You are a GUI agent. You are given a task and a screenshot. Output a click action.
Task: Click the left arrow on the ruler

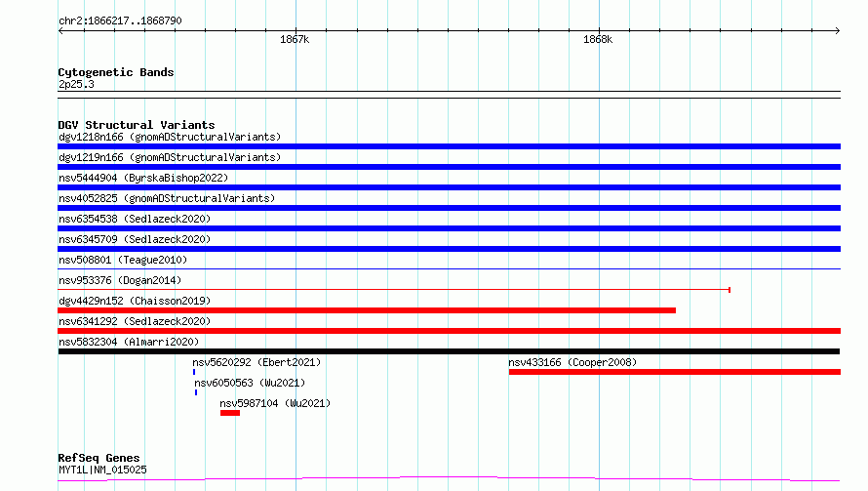(x=60, y=31)
